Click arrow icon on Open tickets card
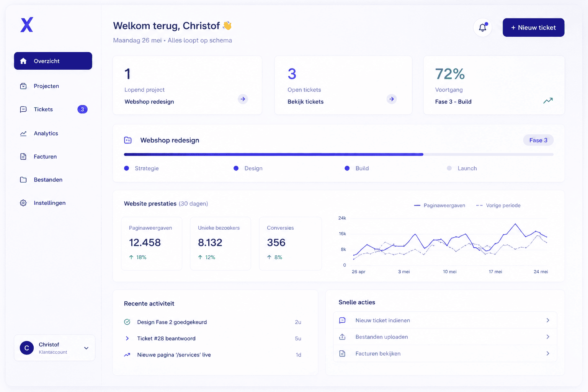The width and height of the screenshot is (588, 392). pos(391,99)
